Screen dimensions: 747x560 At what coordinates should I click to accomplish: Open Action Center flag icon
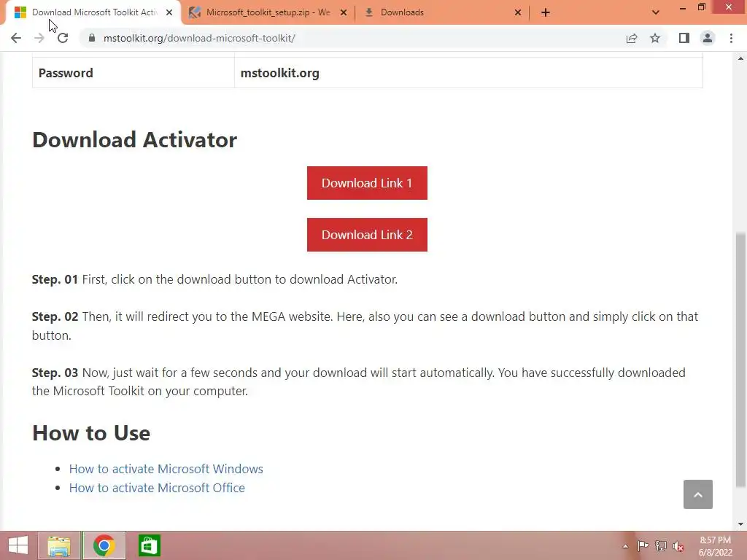(x=643, y=545)
